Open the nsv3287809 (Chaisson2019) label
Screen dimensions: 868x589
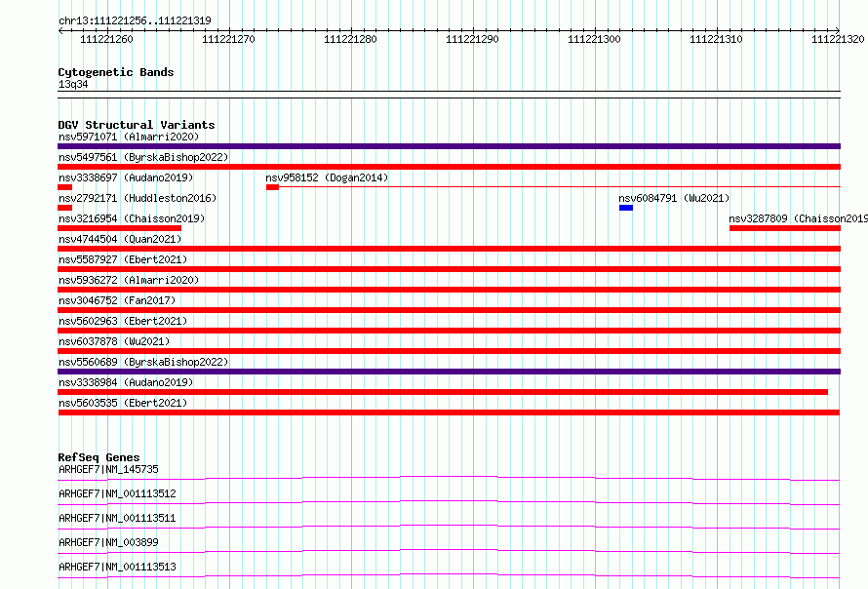coord(798,218)
